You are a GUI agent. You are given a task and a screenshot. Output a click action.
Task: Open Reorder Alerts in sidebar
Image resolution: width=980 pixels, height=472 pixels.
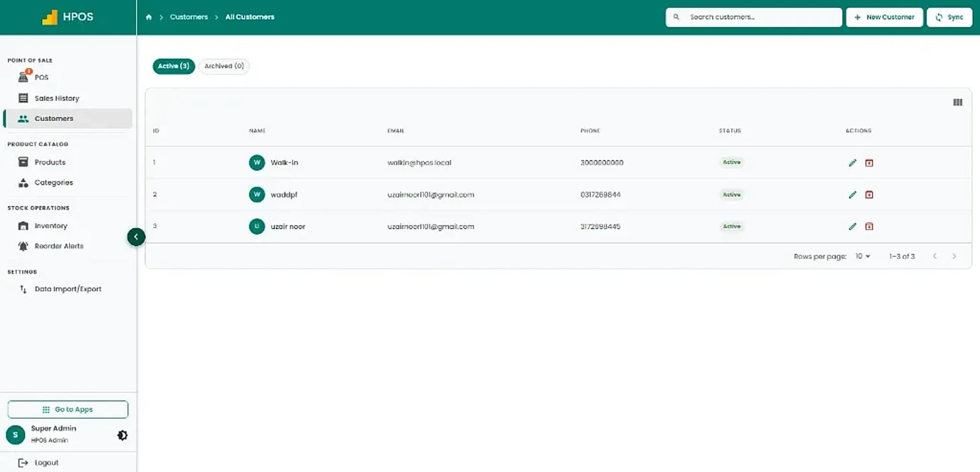[67, 246]
